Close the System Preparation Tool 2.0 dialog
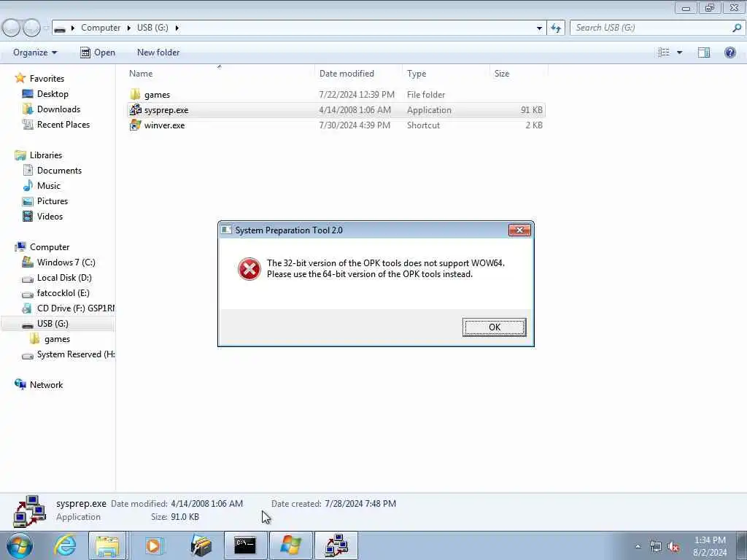Image resolution: width=747 pixels, height=560 pixels. (x=519, y=230)
